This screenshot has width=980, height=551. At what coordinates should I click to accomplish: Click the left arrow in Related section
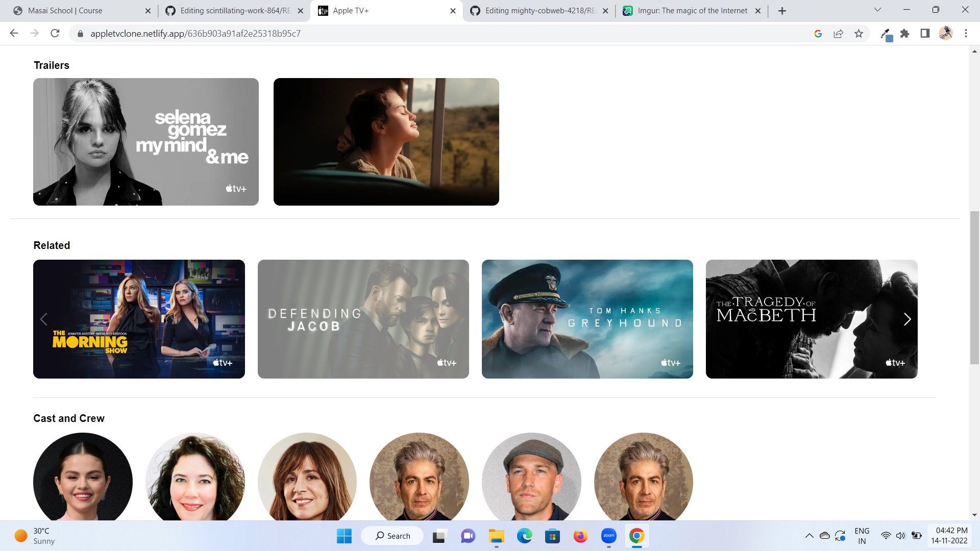(x=43, y=319)
